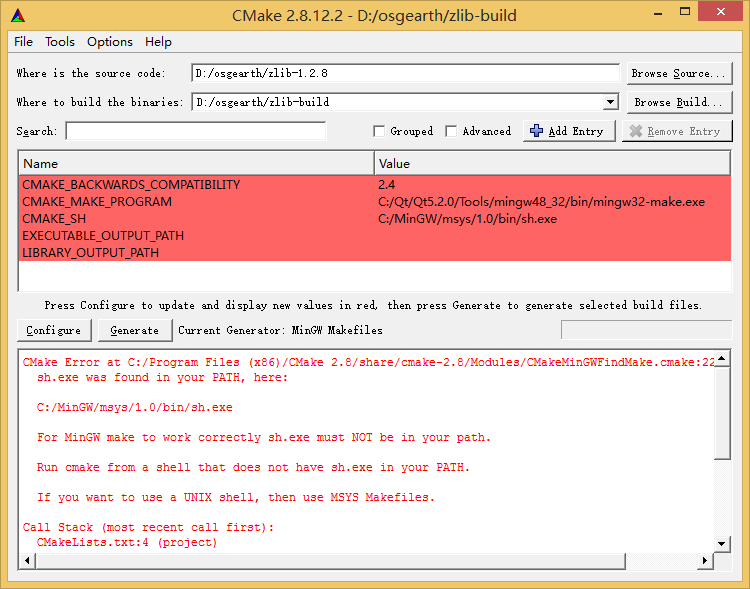750x589 pixels.
Task: Click the CMake logo icon in title bar
Action: [18, 16]
